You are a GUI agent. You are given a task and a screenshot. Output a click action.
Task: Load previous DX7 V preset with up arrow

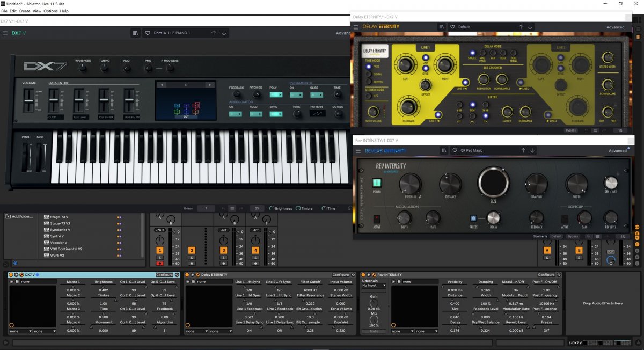coord(214,33)
